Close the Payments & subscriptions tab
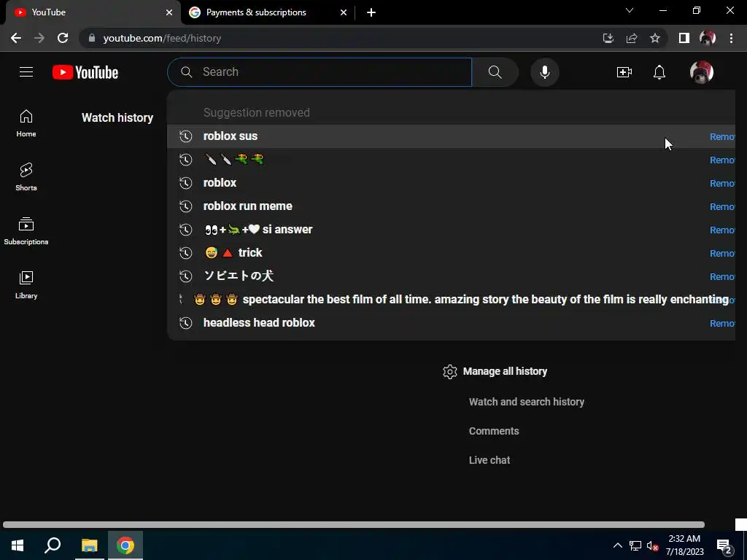The image size is (747, 560). click(344, 12)
